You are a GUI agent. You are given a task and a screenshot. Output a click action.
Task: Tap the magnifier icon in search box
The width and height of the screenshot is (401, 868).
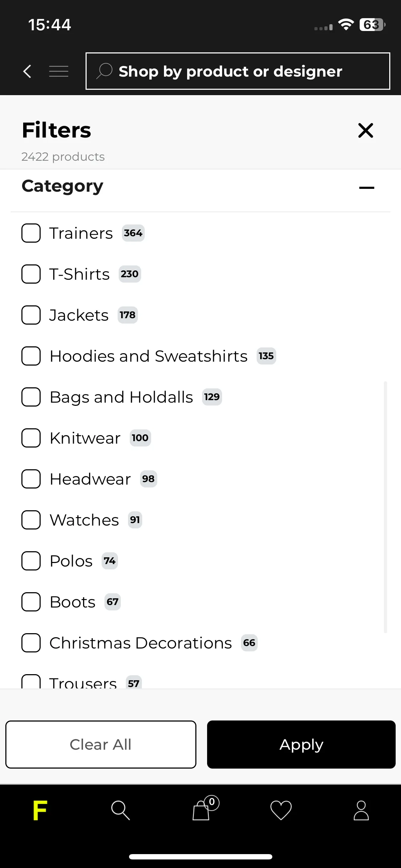(x=104, y=71)
